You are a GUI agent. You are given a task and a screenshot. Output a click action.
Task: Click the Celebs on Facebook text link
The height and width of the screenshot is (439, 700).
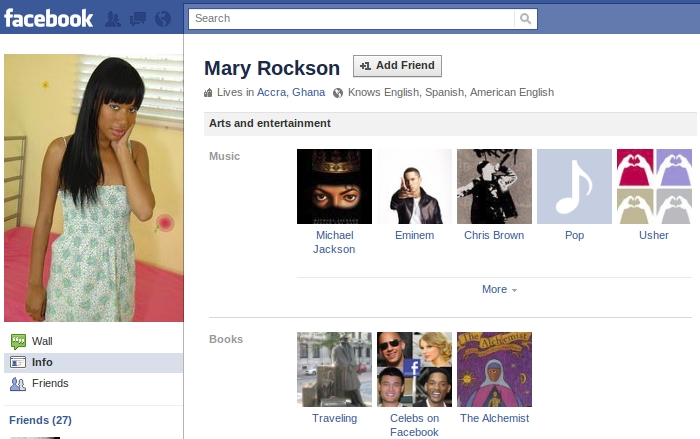(x=414, y=425)
